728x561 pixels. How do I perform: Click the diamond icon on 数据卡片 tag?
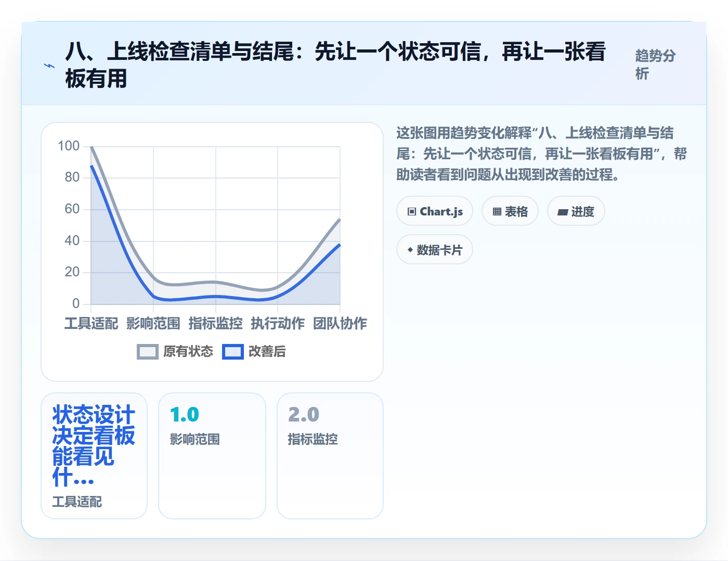click(x=410, y=250)
